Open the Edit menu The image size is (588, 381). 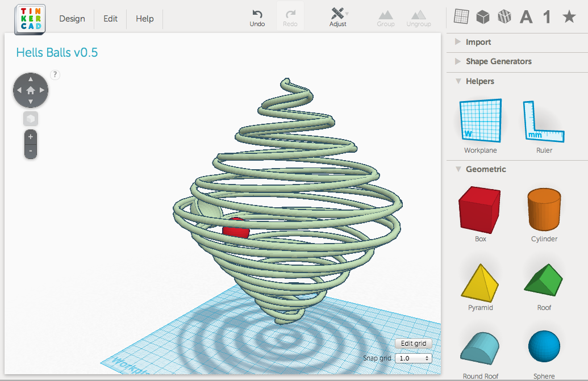point(110,19)
